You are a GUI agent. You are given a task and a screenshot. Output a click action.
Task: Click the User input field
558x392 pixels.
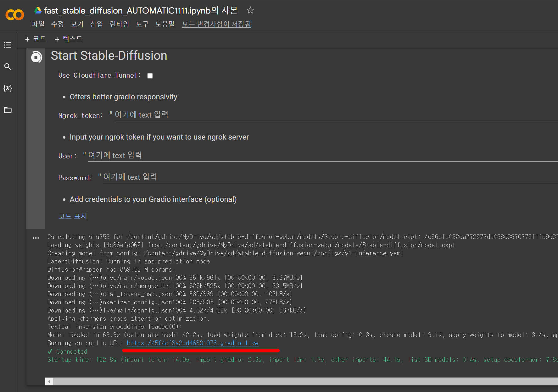[323, 155]
